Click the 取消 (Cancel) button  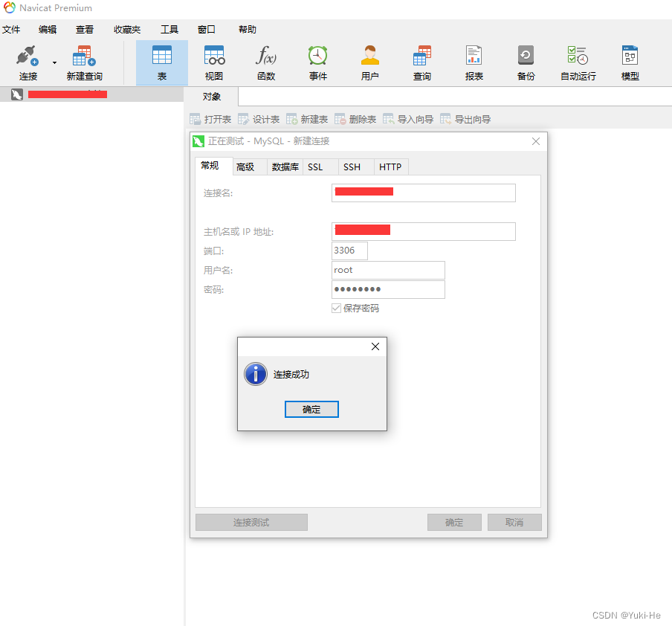tap(514, 522)
